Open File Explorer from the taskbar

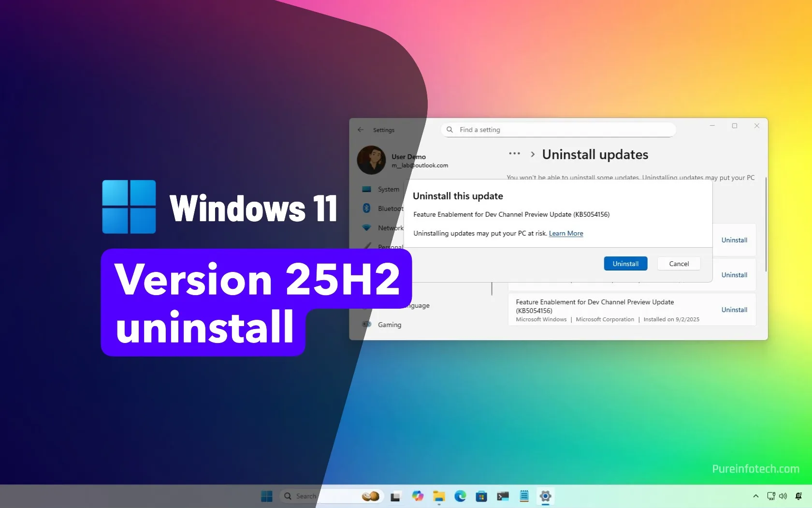point(439,496)
